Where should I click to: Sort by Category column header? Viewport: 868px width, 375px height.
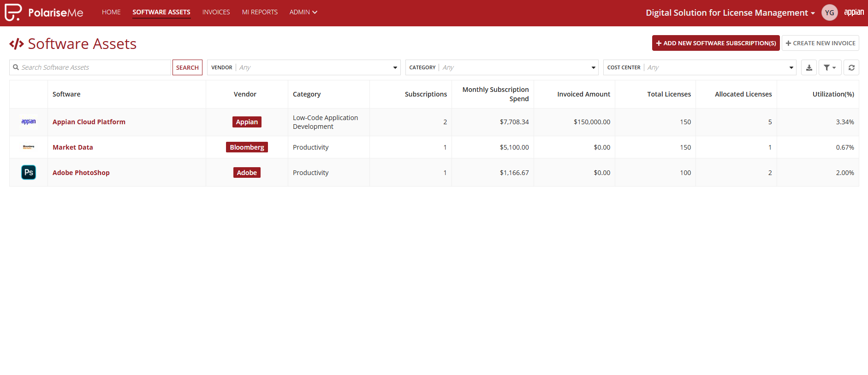coord(307,94)
